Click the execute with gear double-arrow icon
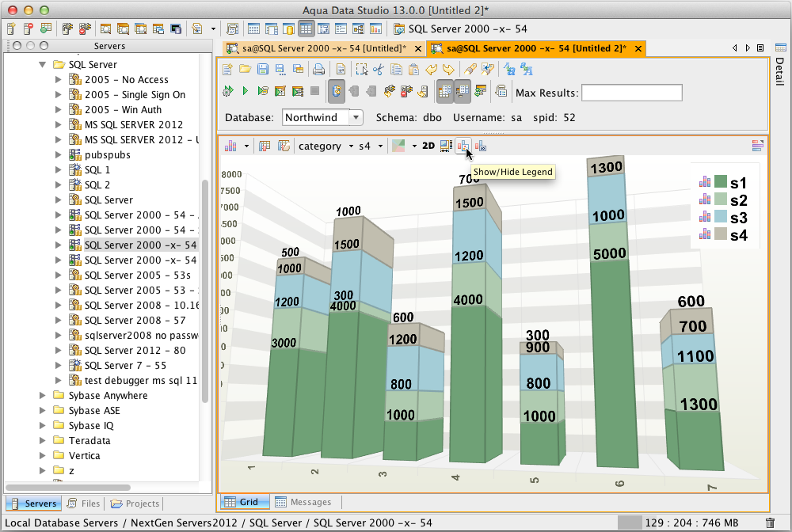 [x=228, y=91]
